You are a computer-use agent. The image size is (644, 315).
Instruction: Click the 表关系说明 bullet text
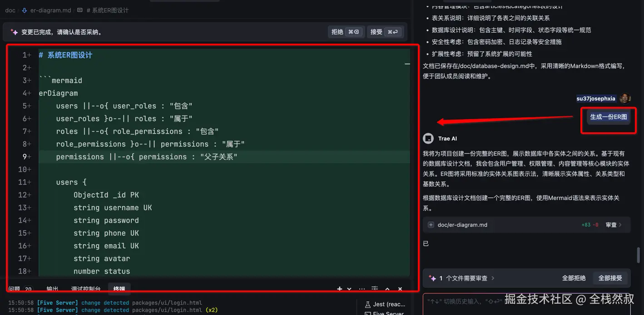(x=490, y=18)
